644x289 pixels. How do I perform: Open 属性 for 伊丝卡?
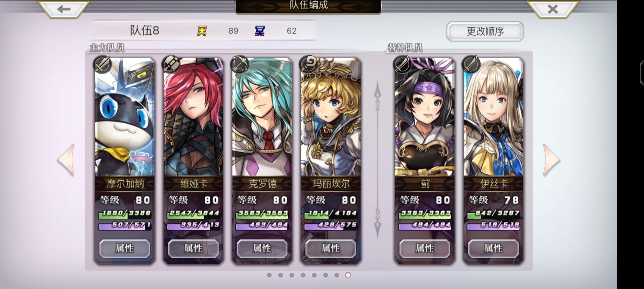click(493, 249)
